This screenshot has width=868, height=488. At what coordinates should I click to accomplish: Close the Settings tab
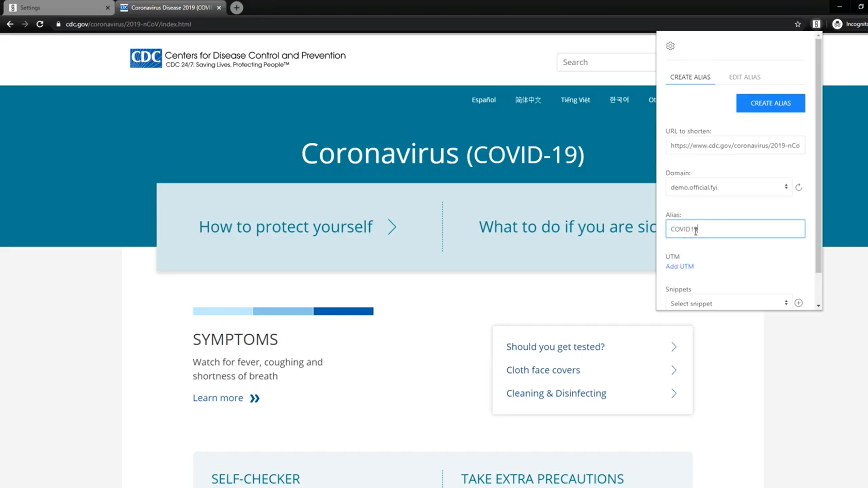[x=108, y=8]
